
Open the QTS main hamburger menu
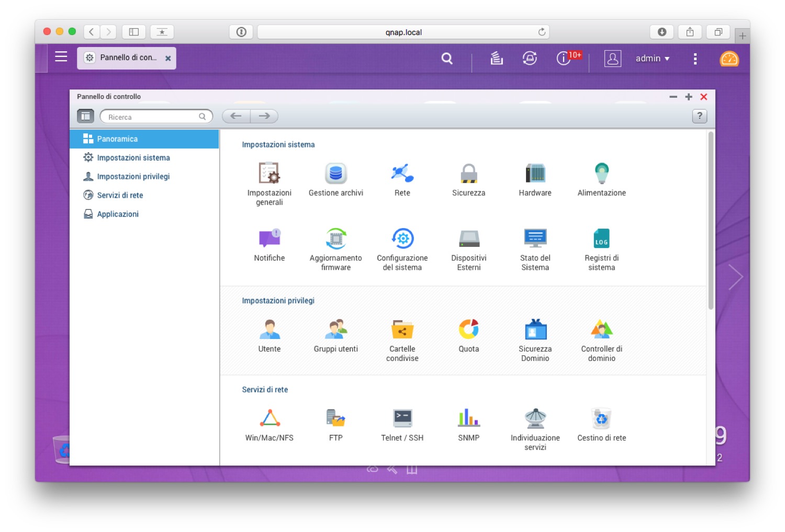coord(61,57)
